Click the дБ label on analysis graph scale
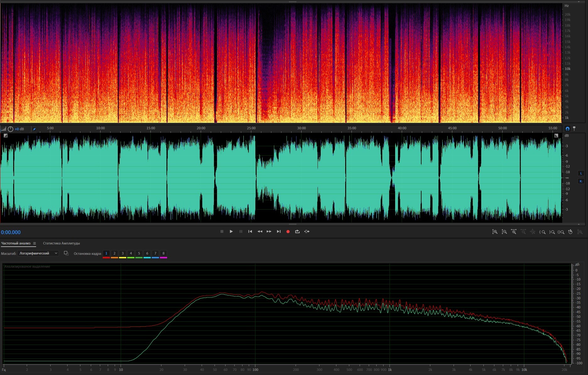 point(577,265)
